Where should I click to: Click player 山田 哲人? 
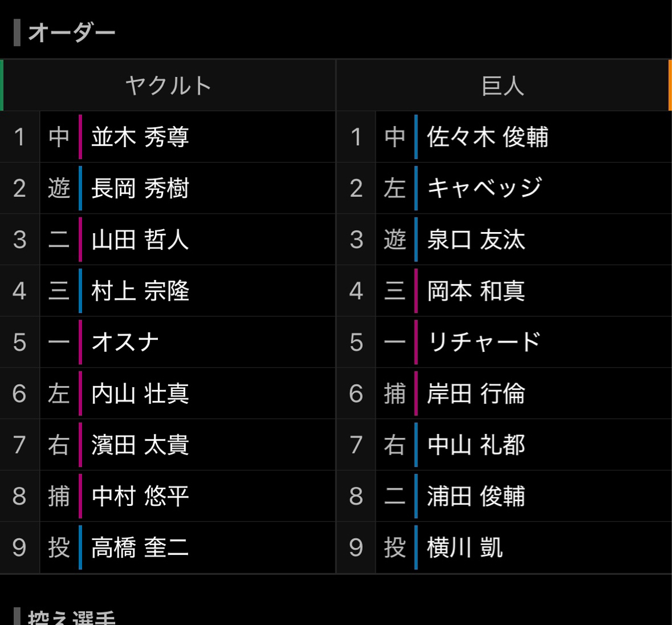140,240
